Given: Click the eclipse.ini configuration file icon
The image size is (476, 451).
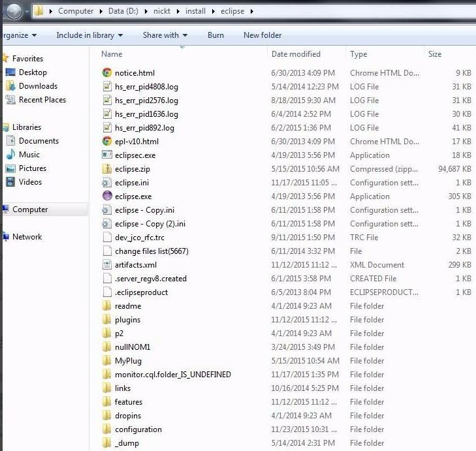Looking at the screenshot, I should [x=107, y=182].
